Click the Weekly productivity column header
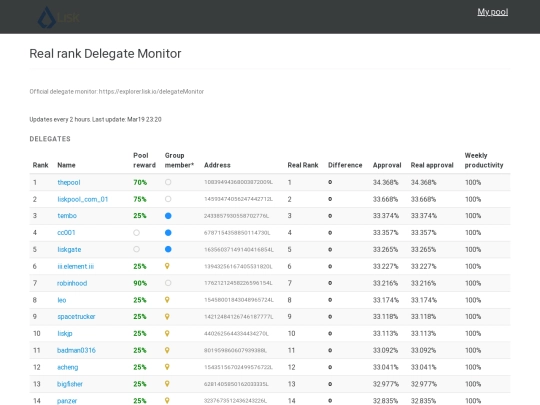The image size is (540, 405). point(484,160)
